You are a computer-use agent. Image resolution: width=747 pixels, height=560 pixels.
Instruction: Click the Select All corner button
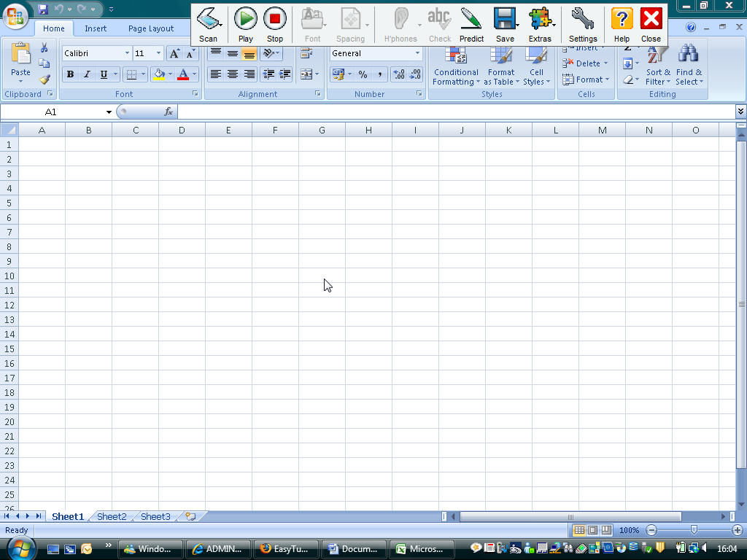click(9, 130)
